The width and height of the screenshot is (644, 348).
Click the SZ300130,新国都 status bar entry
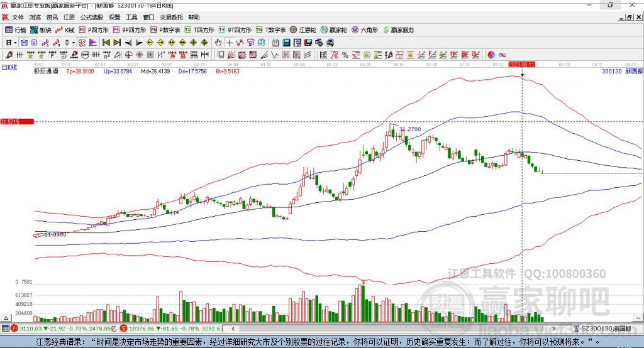click(x=602, y=329)
